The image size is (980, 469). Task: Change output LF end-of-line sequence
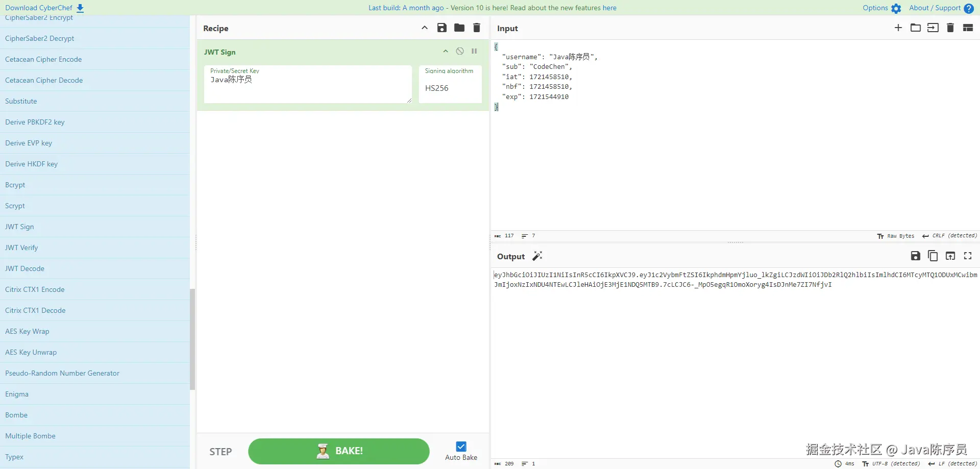[x=952, y=464]
